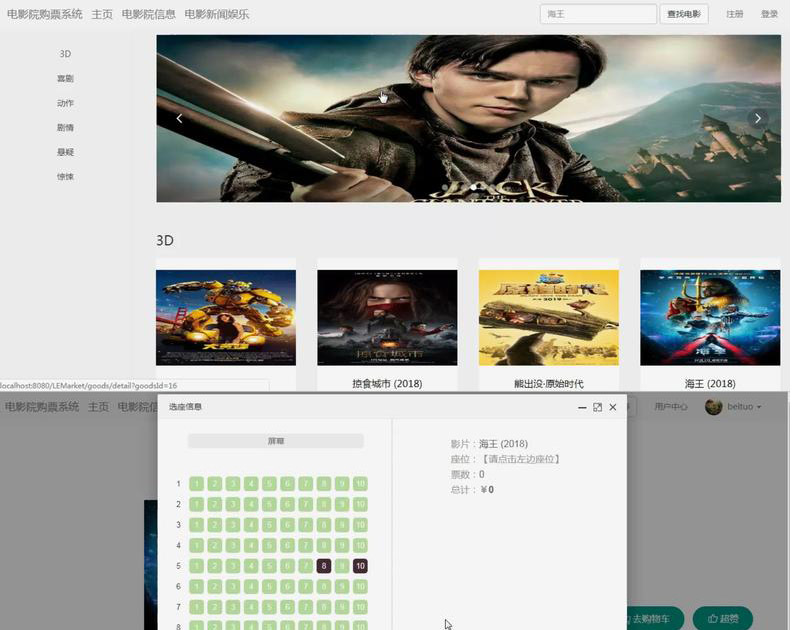The height and width of the screenshot is (630, 800).
Task: Open the 海王 movie poster thumbnail
Action: tap(710, 317)
